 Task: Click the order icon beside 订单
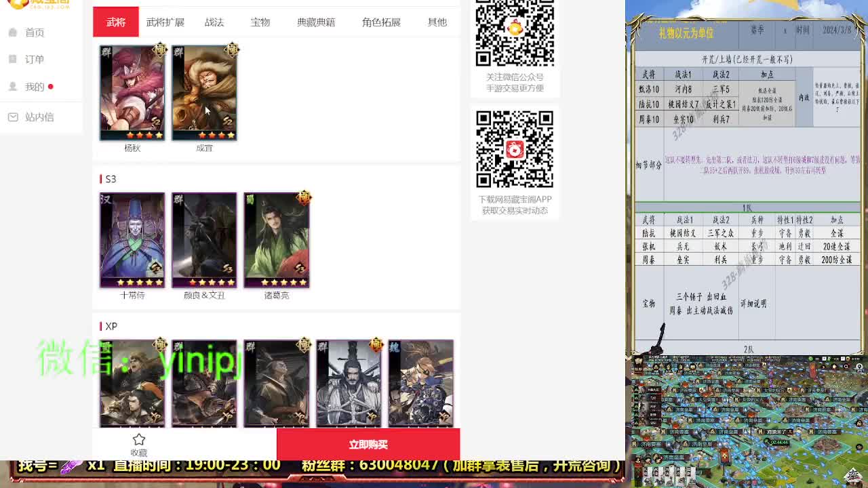pyautogui.click(x=13, y=60)
